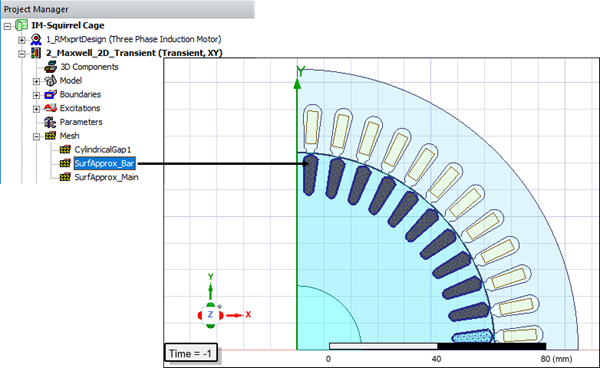
Task: Click the SurfApprox_Main mesh icon
Action: pyautogui.click(x=65, y=177)
